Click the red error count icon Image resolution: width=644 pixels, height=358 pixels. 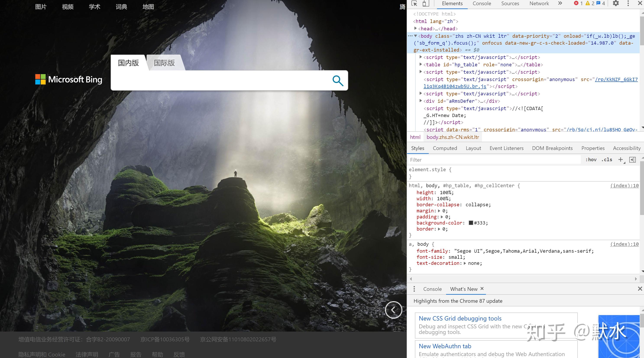(576, 3)
